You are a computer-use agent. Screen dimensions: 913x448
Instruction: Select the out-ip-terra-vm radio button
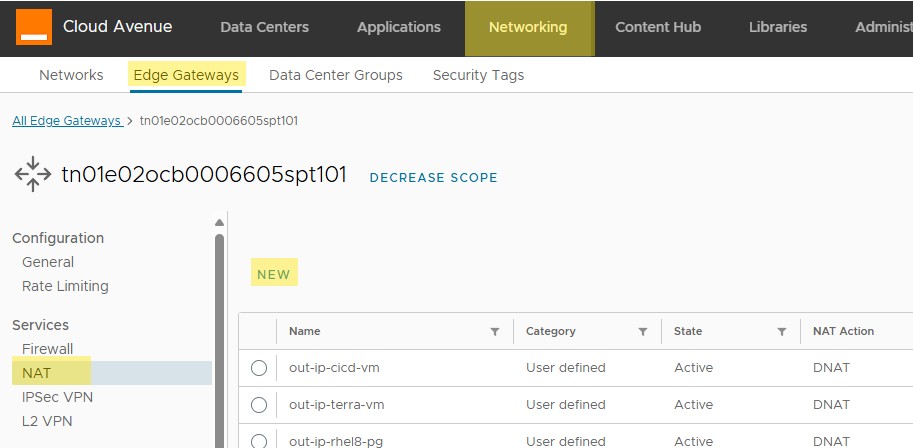pyautogui.click(x=259, y=405)
